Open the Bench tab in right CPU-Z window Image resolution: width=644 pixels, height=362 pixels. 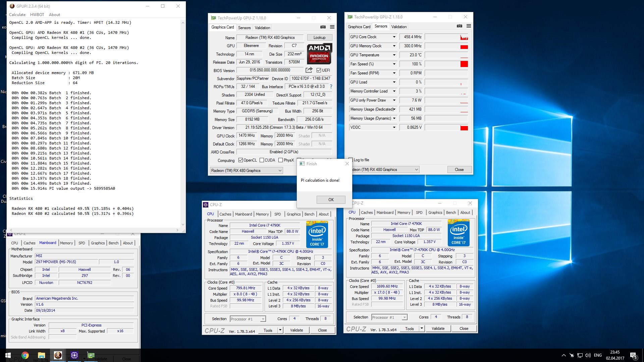point(451,213)
